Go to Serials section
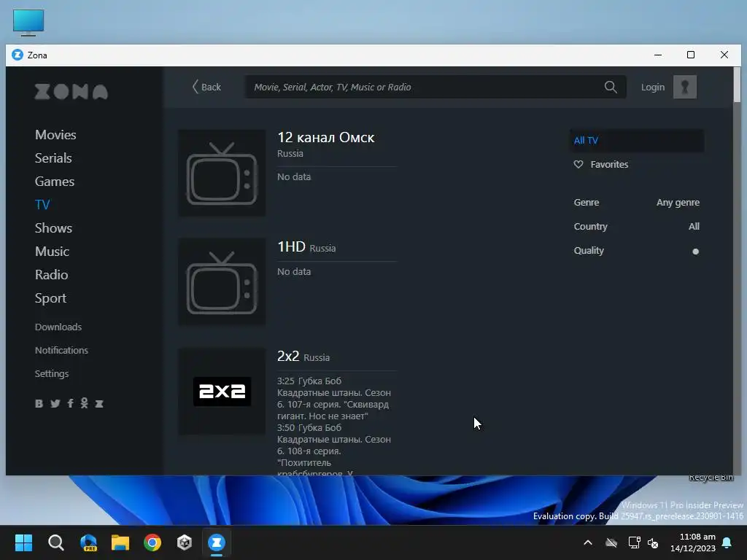The width and height of the screenshot is (747, 560). (53, 158)
